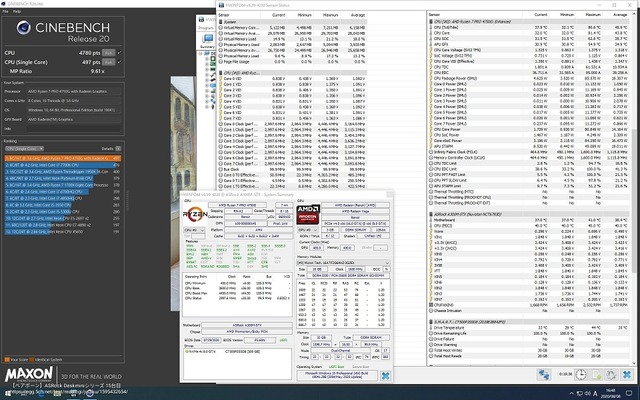This screenshot has width=640, height=400.
Task: Open the Help menu in Cinebench
Action: point(17,11)
